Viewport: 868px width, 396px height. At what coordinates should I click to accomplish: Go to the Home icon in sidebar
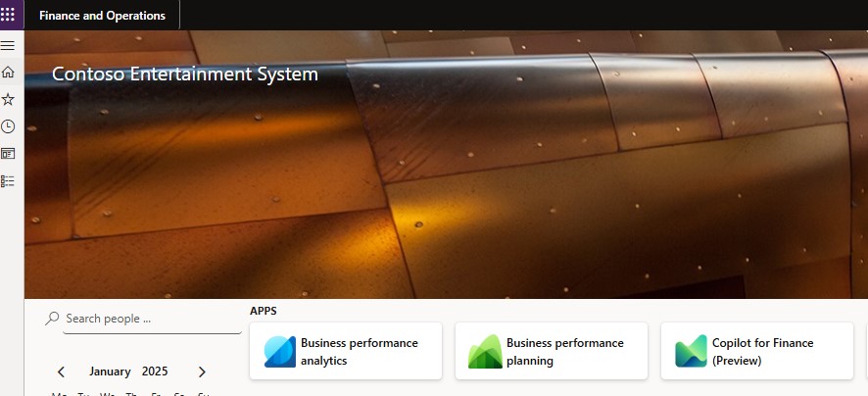(x=8, y=72)
